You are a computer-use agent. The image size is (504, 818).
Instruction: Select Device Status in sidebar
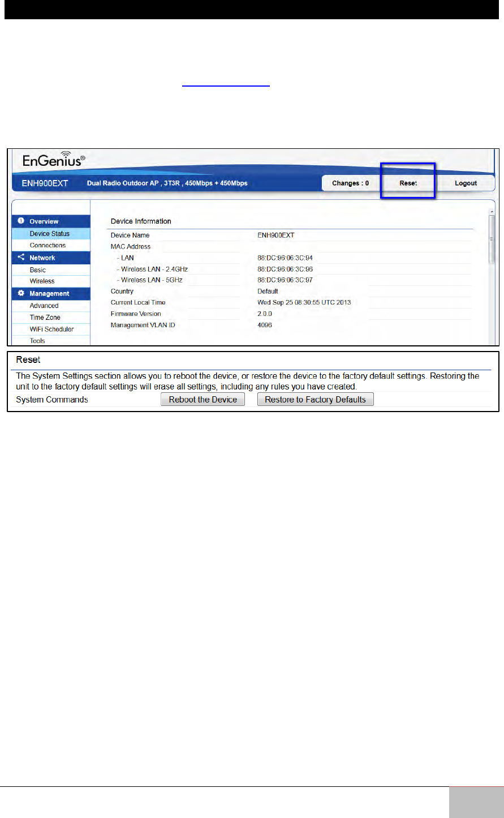tap(51, 233)
